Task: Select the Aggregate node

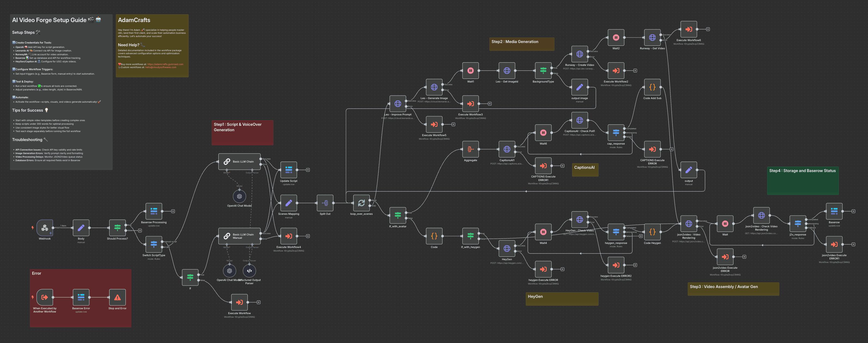Action: 470,149
